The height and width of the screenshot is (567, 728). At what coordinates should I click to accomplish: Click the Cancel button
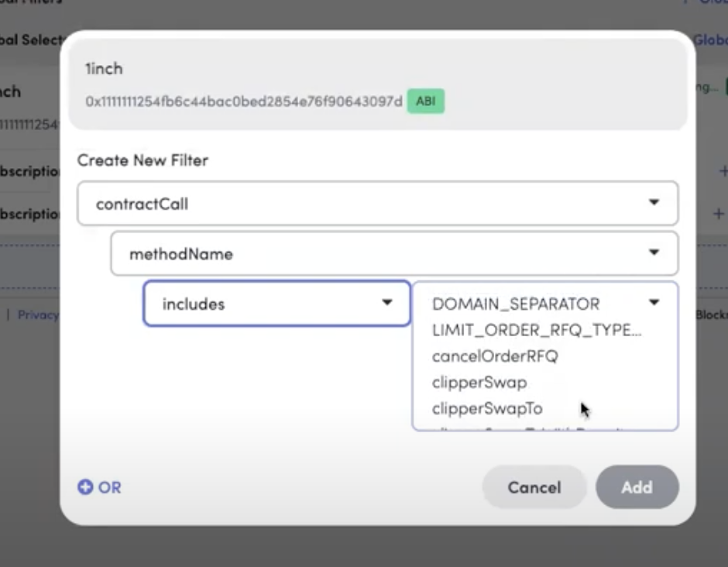point(534,487)
